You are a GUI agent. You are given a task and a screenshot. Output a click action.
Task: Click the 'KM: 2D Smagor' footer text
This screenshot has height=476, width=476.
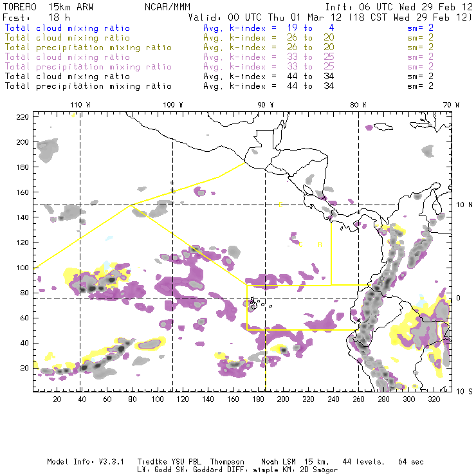pyautogui.click(x=310, y=470)
